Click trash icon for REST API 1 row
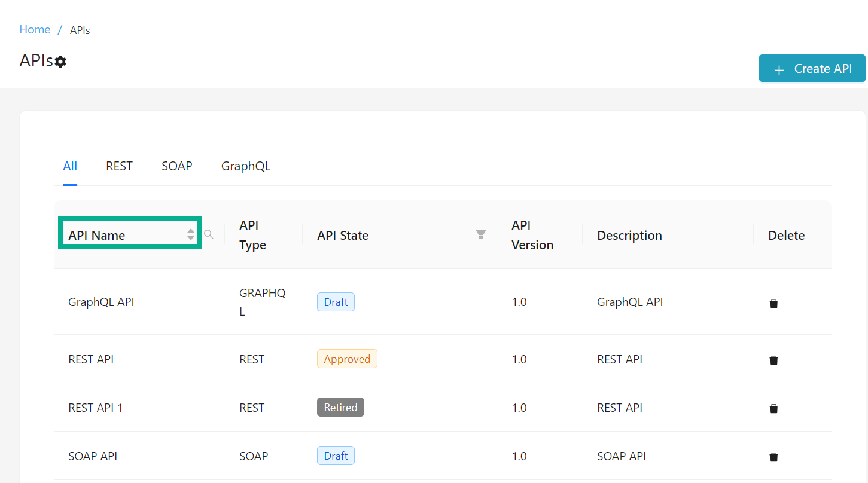The image size is (868, 483). (x=773, y=408)
